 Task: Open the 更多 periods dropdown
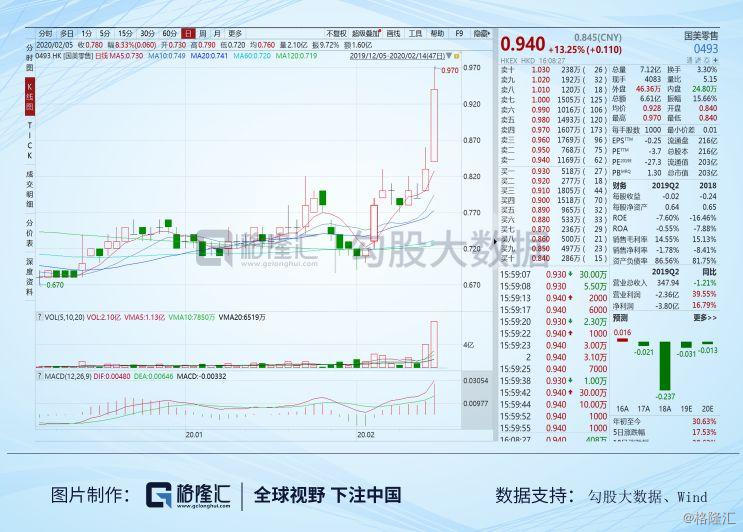[235, 33]
